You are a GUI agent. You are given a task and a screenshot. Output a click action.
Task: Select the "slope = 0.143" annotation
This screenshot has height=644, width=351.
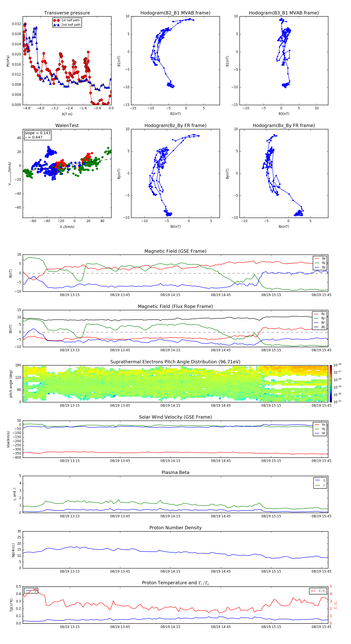(x=38, y=133)
